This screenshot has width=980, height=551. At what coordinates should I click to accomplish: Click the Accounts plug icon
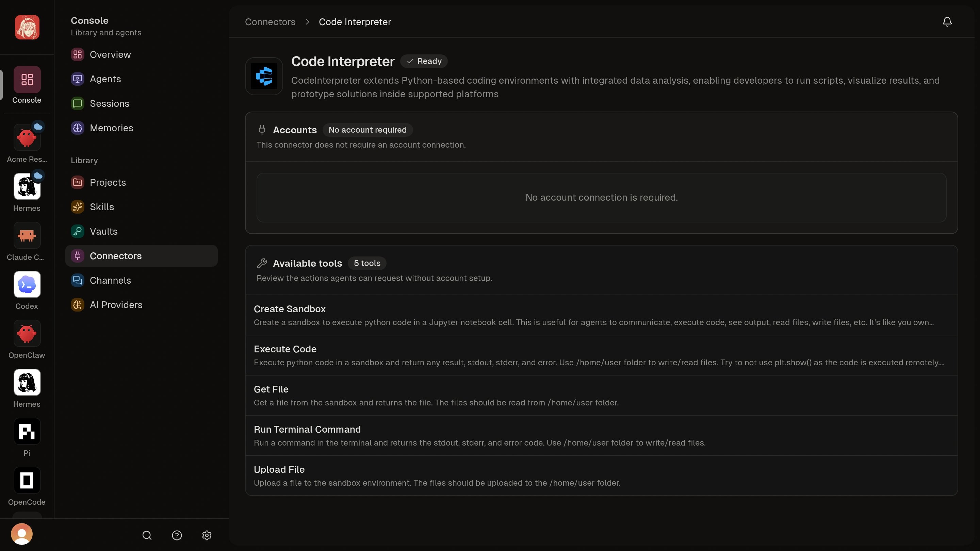pos(262,130)
